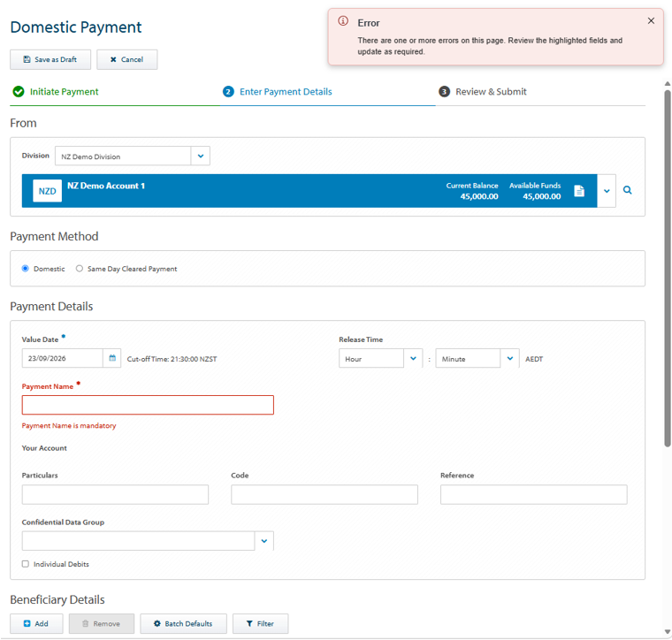Open Batch Defaults settings
This screenshot has width=672, height=640.
pos(183,624)
